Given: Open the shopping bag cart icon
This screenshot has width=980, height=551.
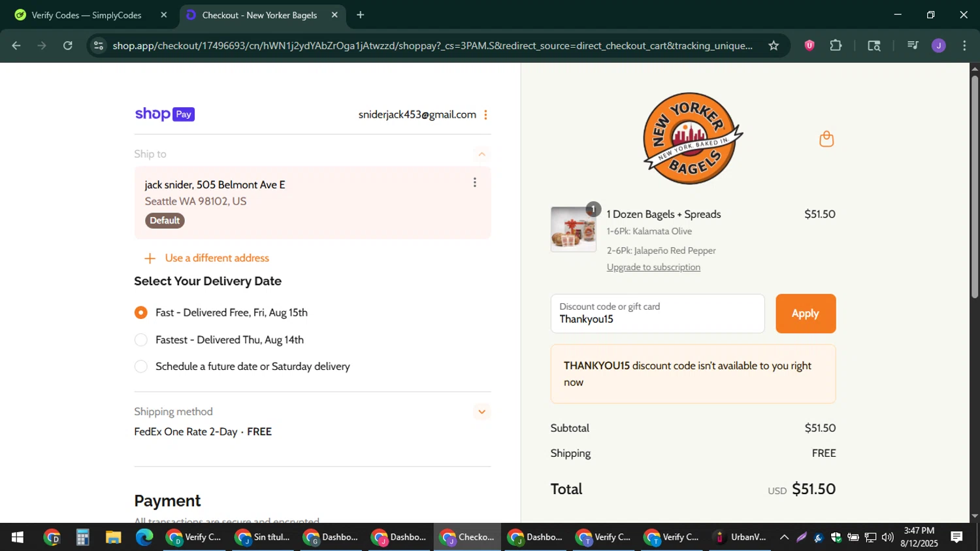Looking at the screenshot, I should tap(826, 139).
